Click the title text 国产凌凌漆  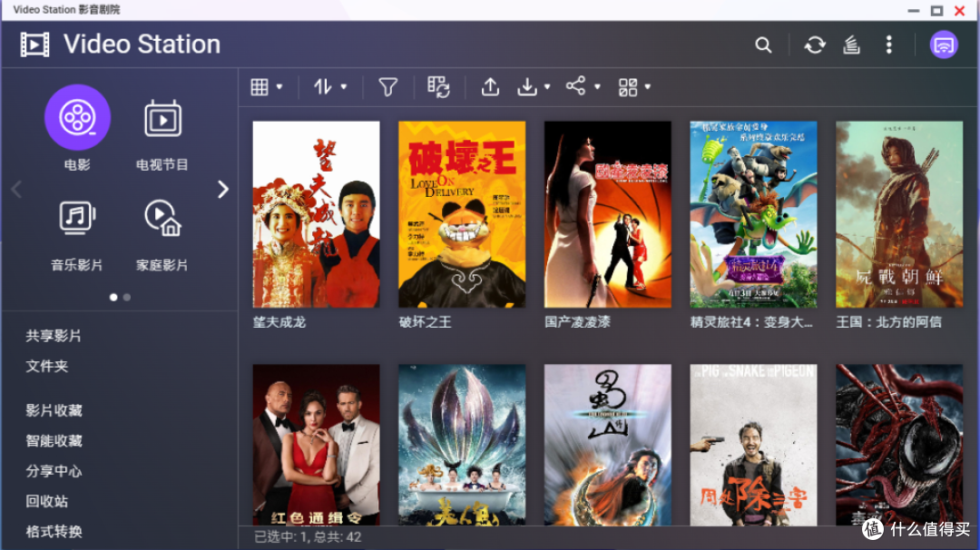(x=577, y=322)
